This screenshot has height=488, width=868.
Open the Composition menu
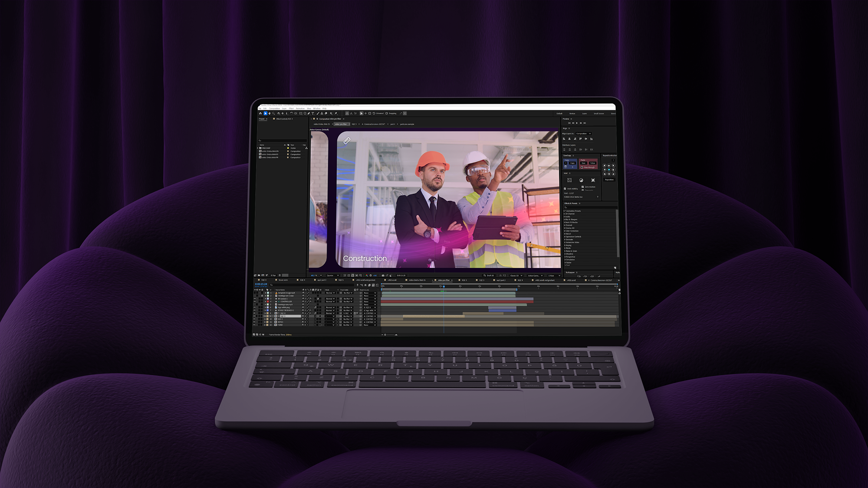point(274,108)
